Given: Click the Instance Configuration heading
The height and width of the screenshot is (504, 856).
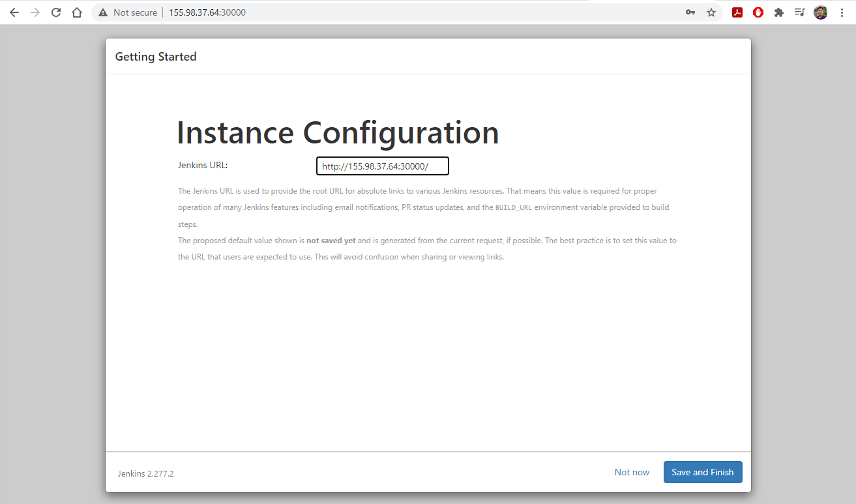Looking at the screenshot, I should (x=338, y=132).
